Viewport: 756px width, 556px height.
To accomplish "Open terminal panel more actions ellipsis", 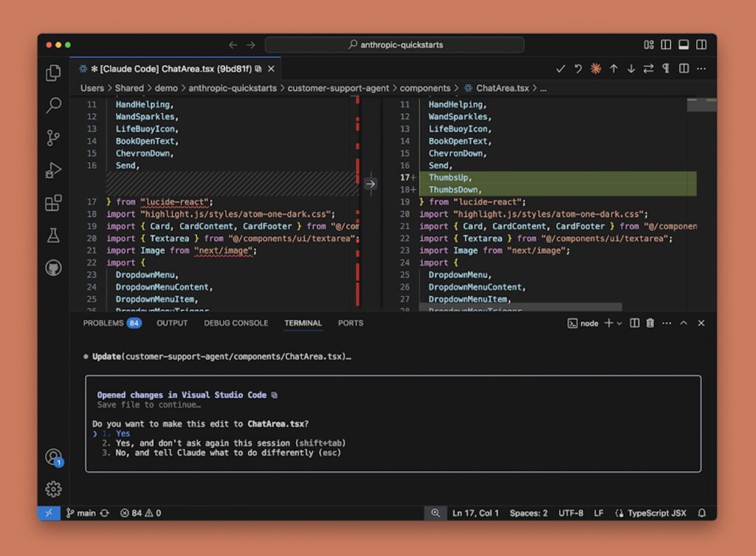I will pos(667,323).
